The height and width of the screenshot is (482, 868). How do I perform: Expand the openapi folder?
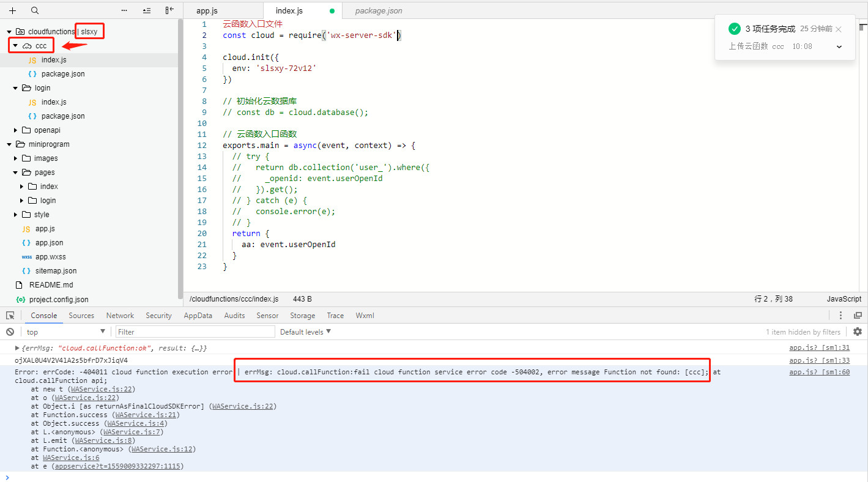point(16,130)
